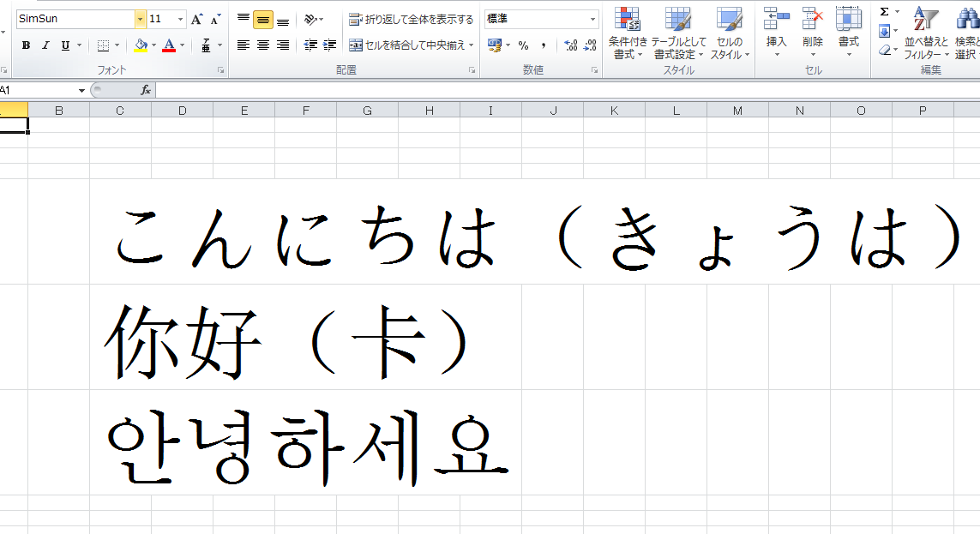Increase indent icon
The image size is (980, 534).
click(x=329, y=45)
